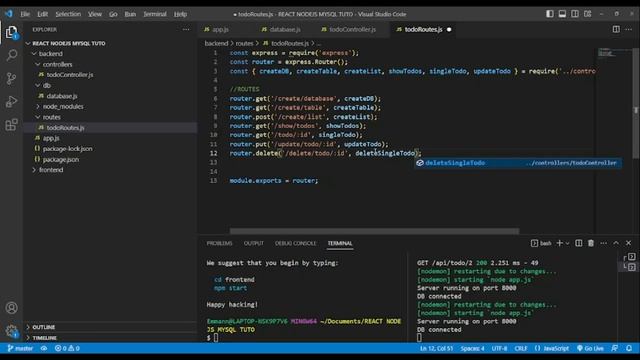This screenshot has width=640, height=360.
Task: Click the master branch status bar item
Action: click(20, 348)
